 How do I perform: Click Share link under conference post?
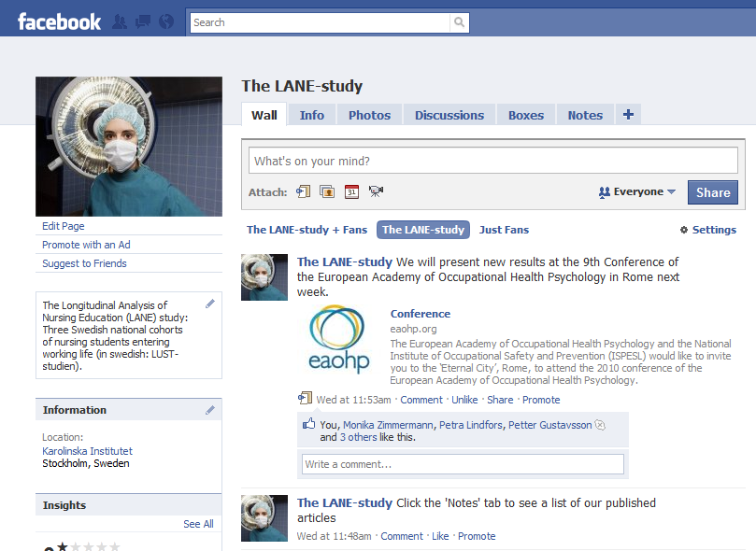500,400
